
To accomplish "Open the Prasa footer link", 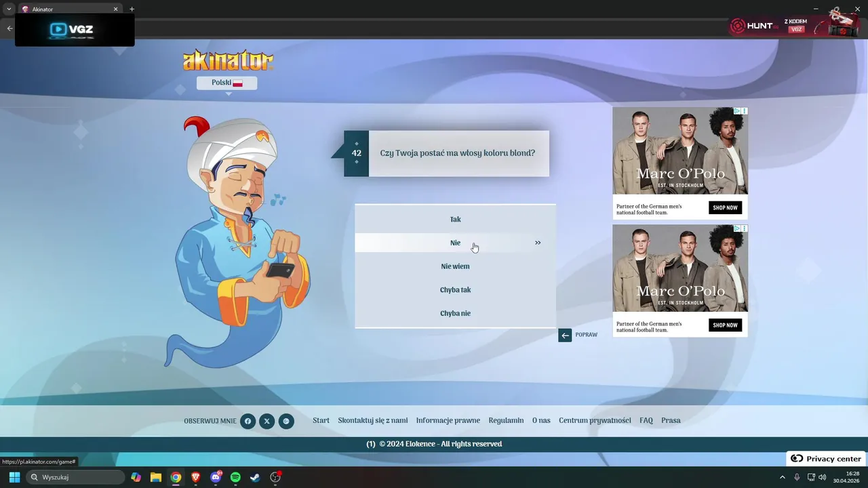I will (671, 421).
